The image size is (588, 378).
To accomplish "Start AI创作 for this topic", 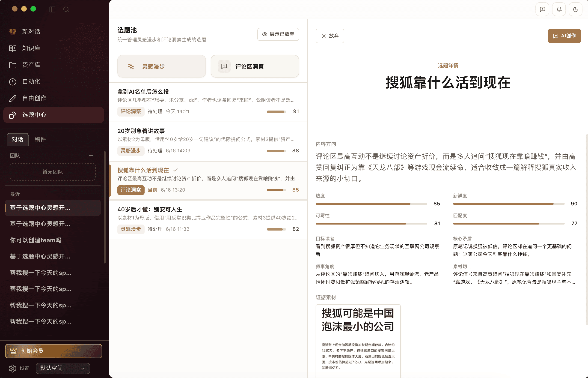I will tap(564, 36).
